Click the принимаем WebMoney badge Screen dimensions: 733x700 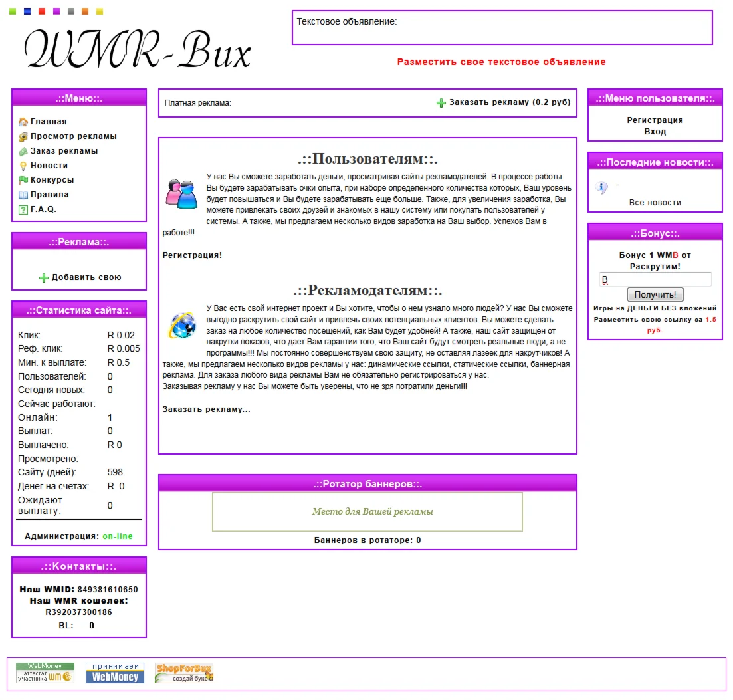click(x=115, y=673)
